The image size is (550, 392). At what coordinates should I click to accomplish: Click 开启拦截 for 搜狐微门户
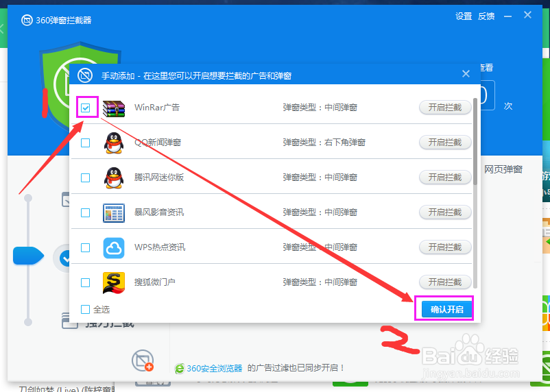tap(445, 282)
